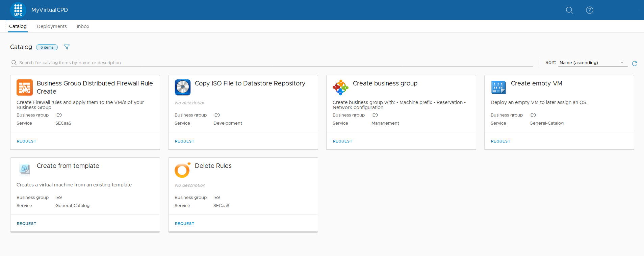Open the header search magnifier icon
644x256 pixels.
569,10
